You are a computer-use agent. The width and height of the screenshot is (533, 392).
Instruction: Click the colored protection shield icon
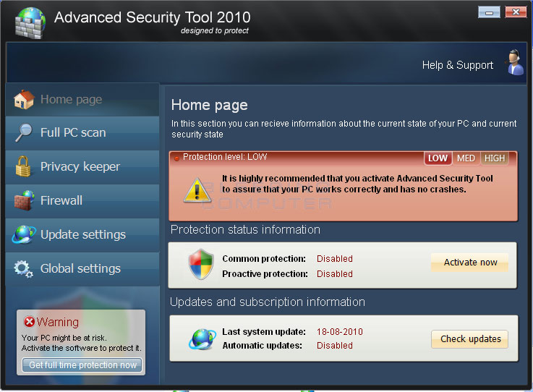[x=201, y=264]
